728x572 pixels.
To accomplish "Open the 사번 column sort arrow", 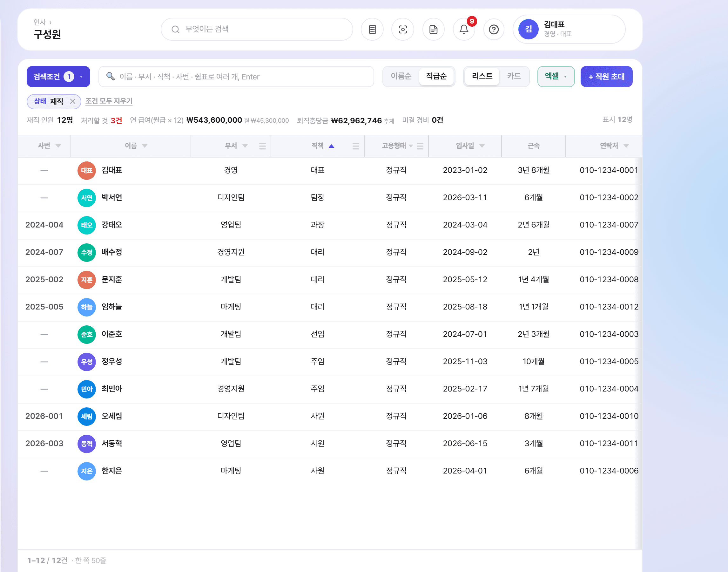I will tap(58, 146).
